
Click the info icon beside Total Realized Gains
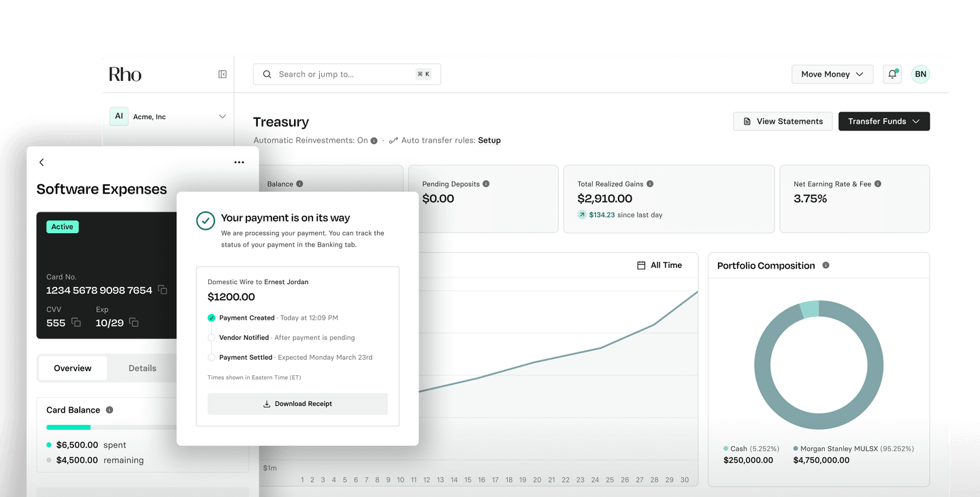pyautogui.click(x=649, y=184)
